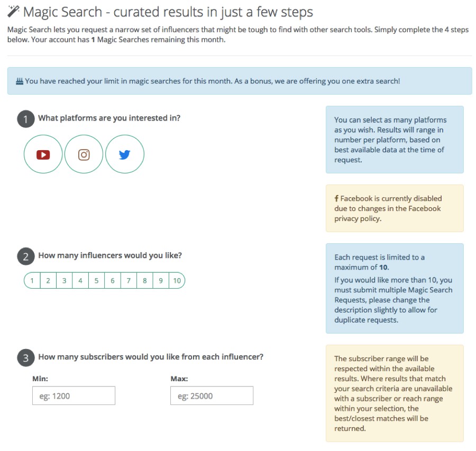Viewport: 476px width, 451px height.
Task: Select the Twitter platform icon
Action: point(124,154)
